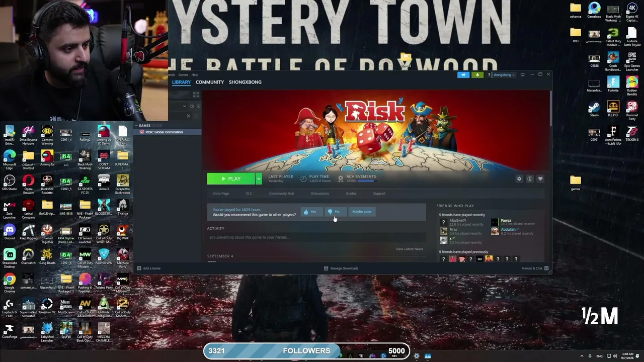Select the EA SPORTS FC 25 icon
This screenshot has height=362, width=644.
point(85,184)
